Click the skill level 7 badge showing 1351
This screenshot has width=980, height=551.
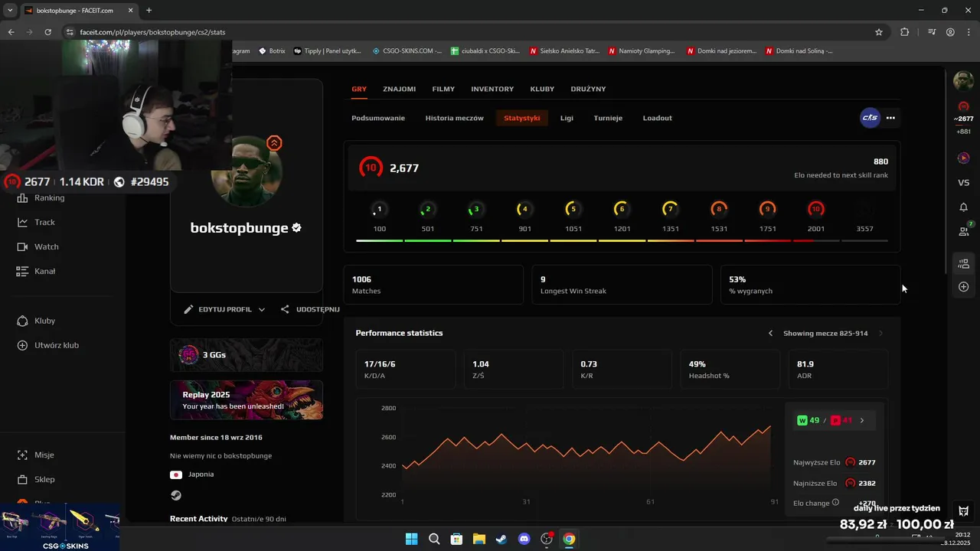(x=670, y=209)
